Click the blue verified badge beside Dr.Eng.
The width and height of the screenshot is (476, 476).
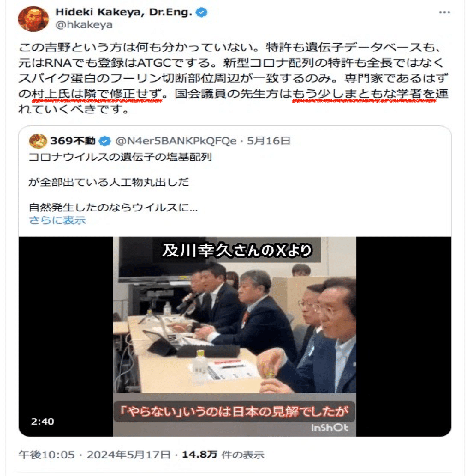click(x=202, y=12)
